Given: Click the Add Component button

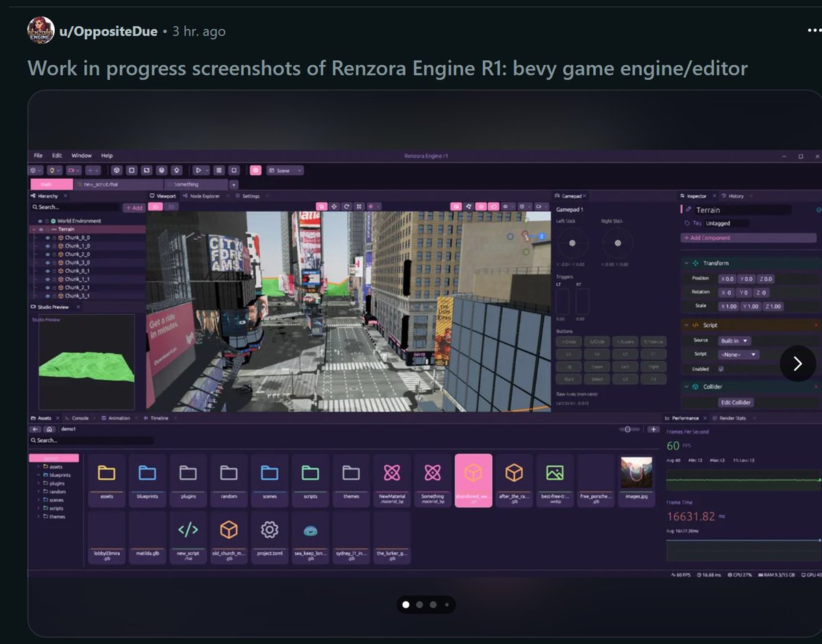Looking at the screenshot, I should (x=749, y=238).
